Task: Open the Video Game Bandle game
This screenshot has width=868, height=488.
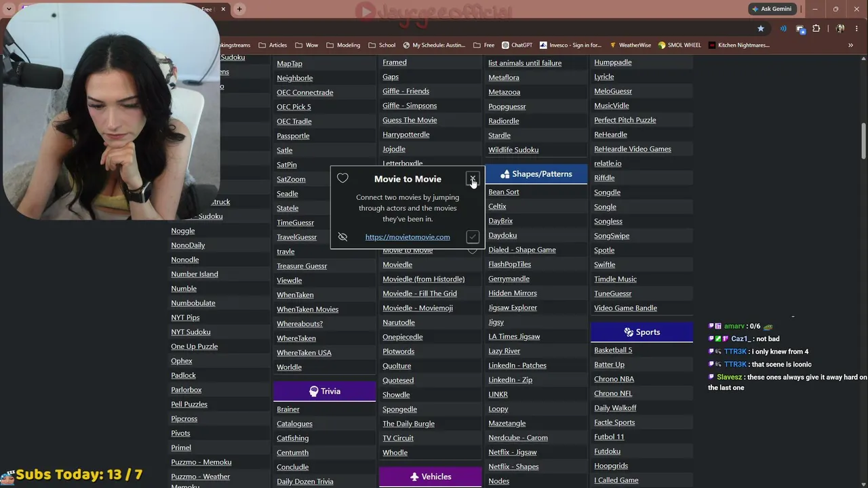Action: (x=626, y=308)
